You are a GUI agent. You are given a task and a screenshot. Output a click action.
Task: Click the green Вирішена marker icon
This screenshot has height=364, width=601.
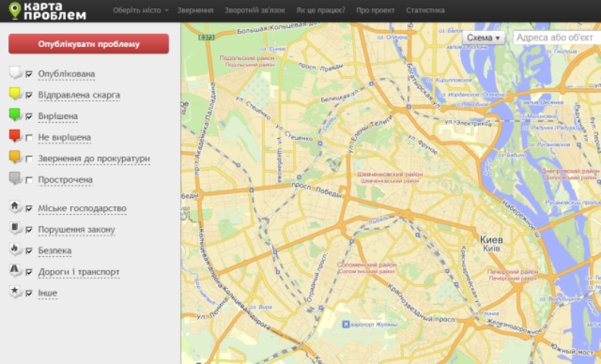click(x=15, y=115)
